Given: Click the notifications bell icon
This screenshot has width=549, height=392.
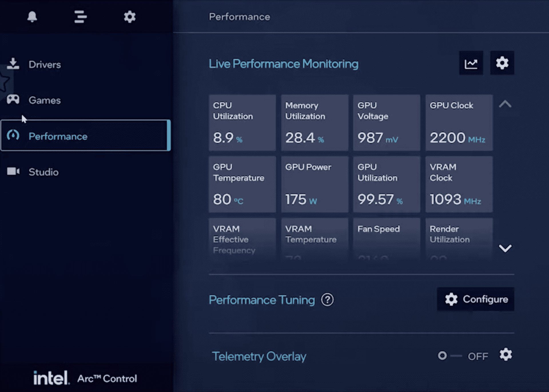Looking at the screenshot, I should [x=31, y=17].
